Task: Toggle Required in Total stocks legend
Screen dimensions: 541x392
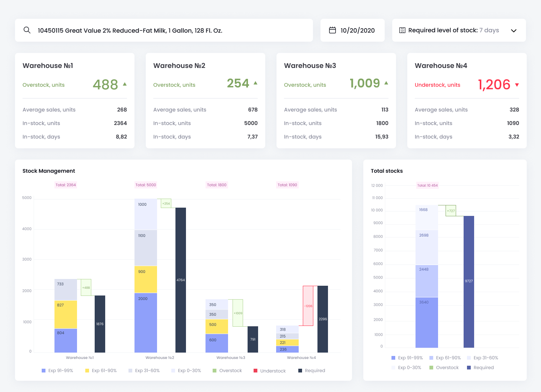Action: coord(481,368)
